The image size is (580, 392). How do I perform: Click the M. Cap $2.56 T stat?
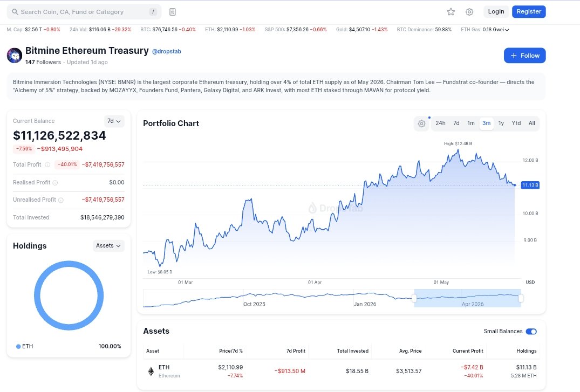pyautogui.click(x=33, y=30)
